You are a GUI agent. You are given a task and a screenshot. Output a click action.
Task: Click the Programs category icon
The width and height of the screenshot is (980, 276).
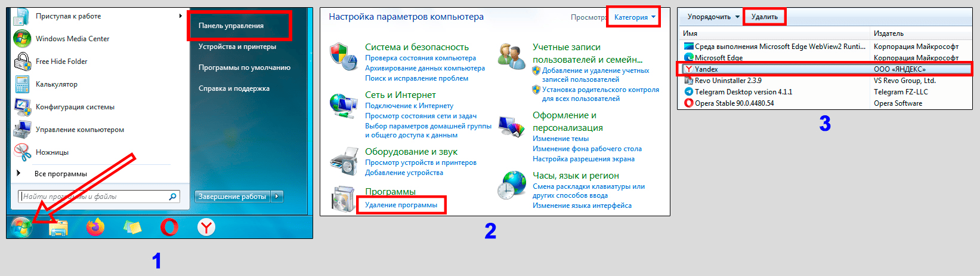click(x=344, y=199)
